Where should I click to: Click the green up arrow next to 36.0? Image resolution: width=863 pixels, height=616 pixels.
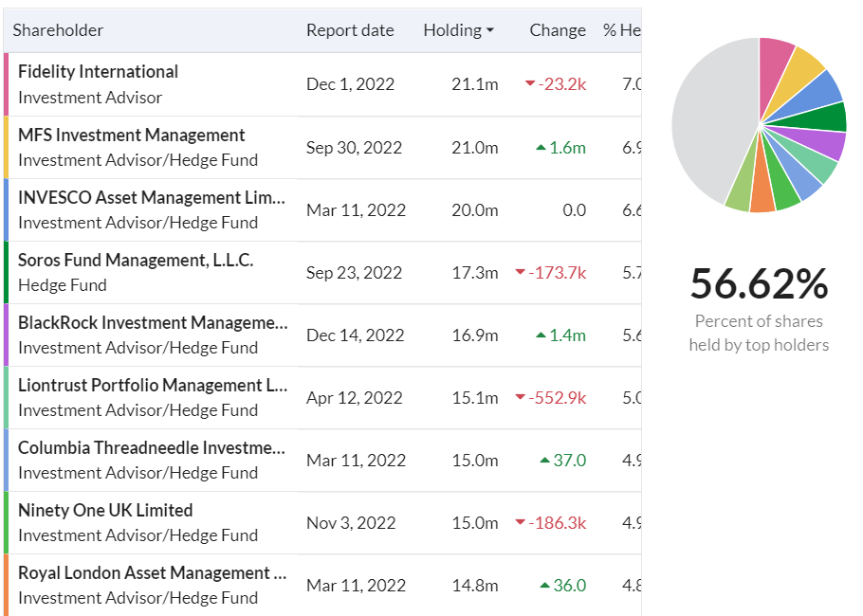545,586
